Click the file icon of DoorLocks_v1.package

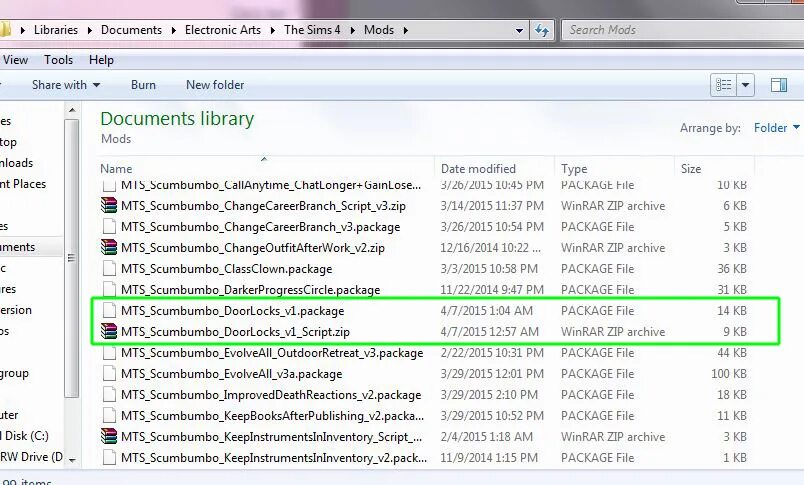coord(109,311)
